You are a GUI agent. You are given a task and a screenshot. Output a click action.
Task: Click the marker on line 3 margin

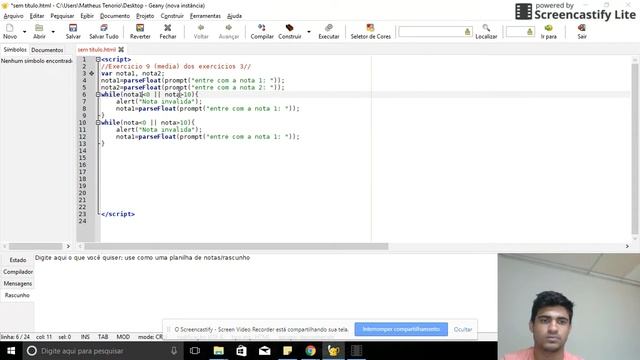(91, 73)
